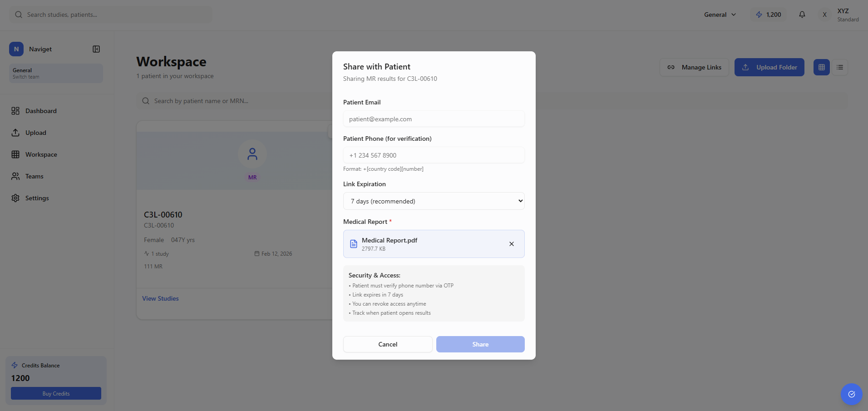Select the Upload icon in the sidebar
The width and height of the screenshot is (868, 411).
pos(15,132)
